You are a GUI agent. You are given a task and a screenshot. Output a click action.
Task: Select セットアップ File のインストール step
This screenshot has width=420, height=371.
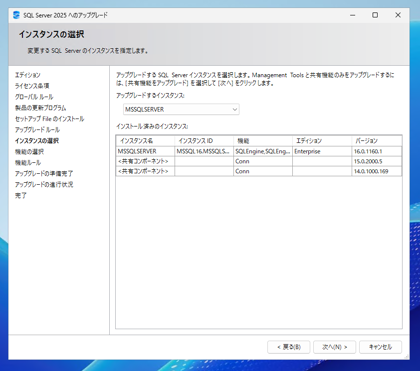[x=49, y=119]
